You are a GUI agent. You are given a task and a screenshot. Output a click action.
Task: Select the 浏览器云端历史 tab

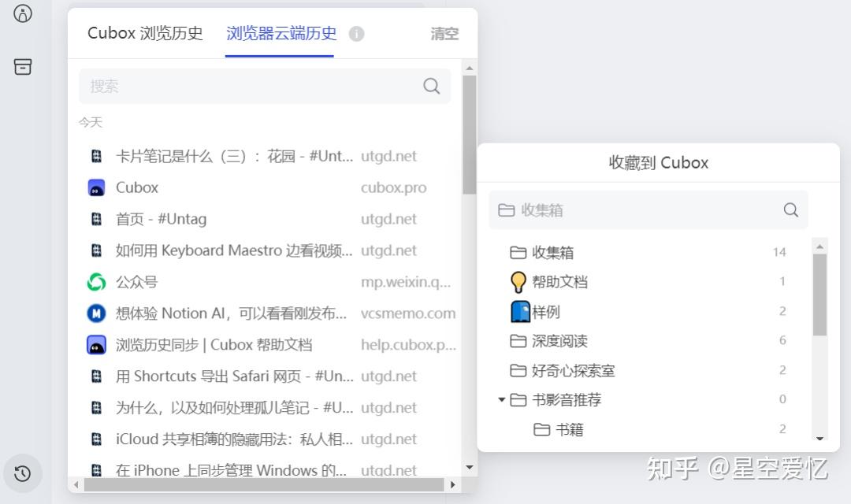[281, 35]
